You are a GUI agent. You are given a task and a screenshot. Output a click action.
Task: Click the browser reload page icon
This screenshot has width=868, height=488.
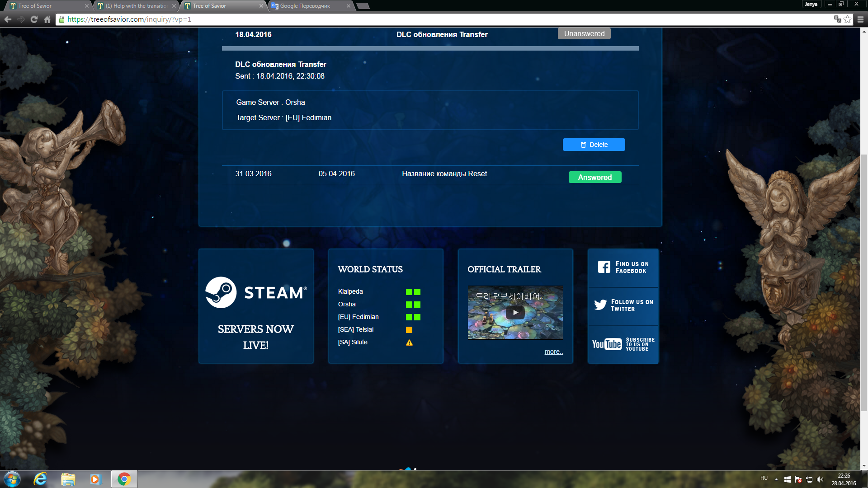click(x=34, y=19)
